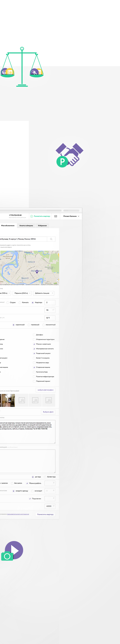Choose монолитный building type
This screenshot has height=644, width=120.
pos(43,325)
